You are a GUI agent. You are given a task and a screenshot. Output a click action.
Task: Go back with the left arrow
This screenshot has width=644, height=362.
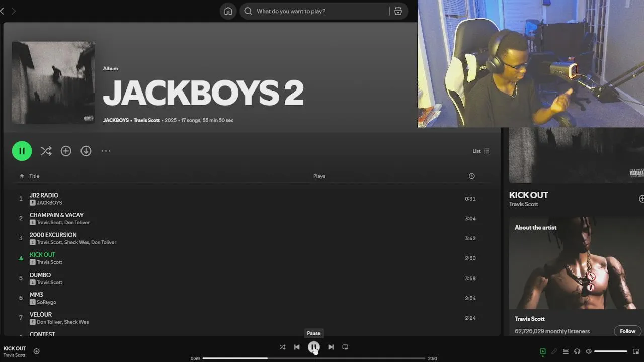coord(3,11)
